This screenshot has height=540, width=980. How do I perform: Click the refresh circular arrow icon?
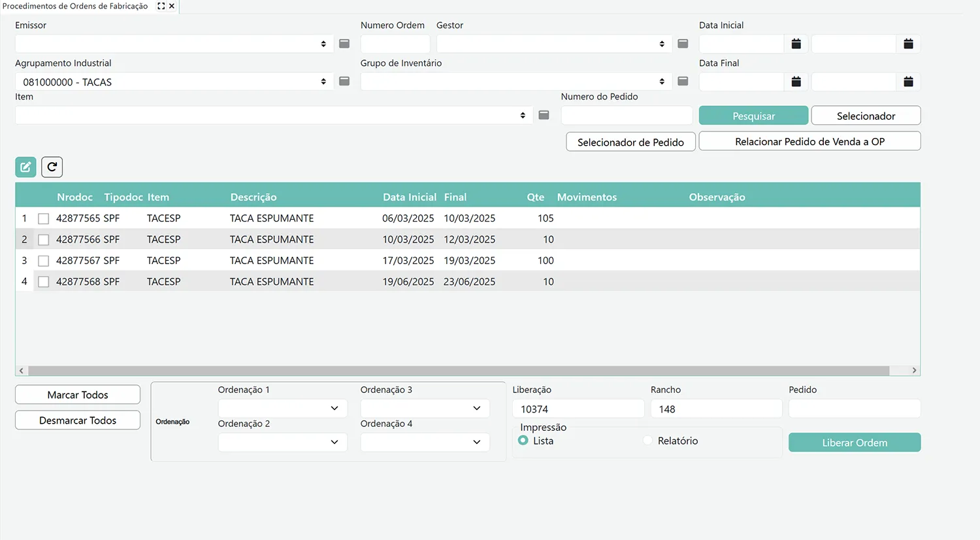point(52,167)
